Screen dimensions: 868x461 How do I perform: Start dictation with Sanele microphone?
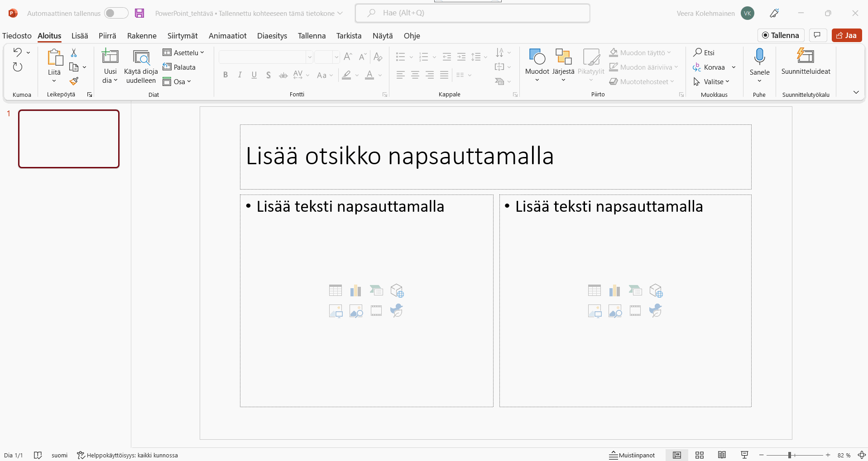[759, 57]
